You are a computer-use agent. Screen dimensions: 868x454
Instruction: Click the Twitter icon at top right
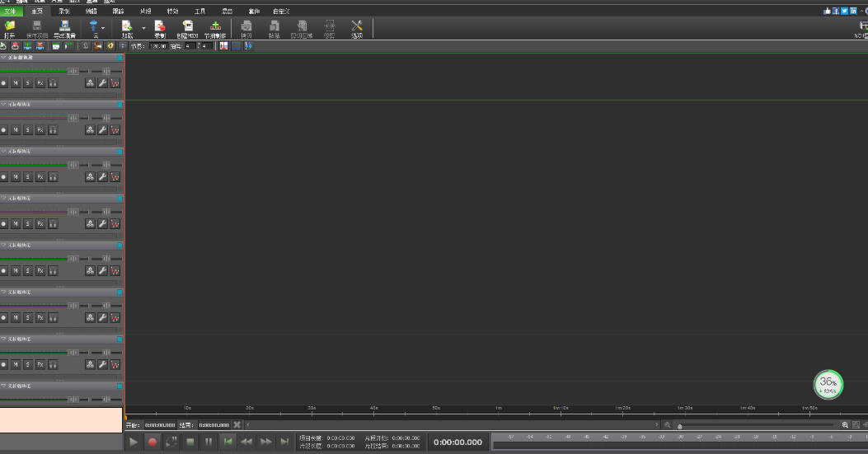[844, 11]
